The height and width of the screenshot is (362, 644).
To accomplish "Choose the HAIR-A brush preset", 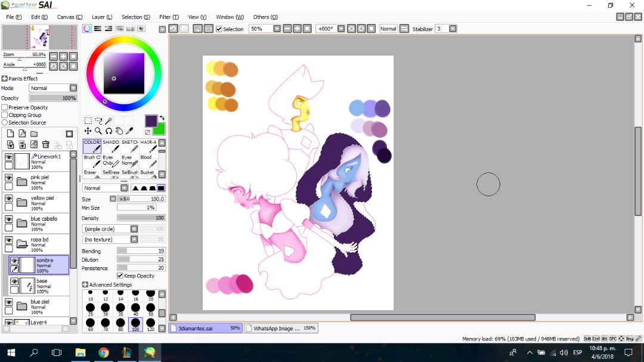I will click(x=148, y=146).
